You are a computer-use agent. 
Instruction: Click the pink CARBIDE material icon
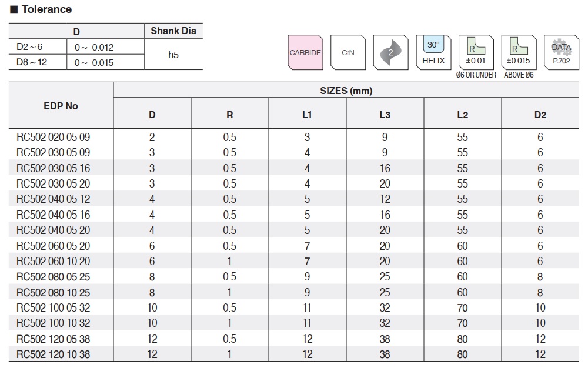coord(305,52)
